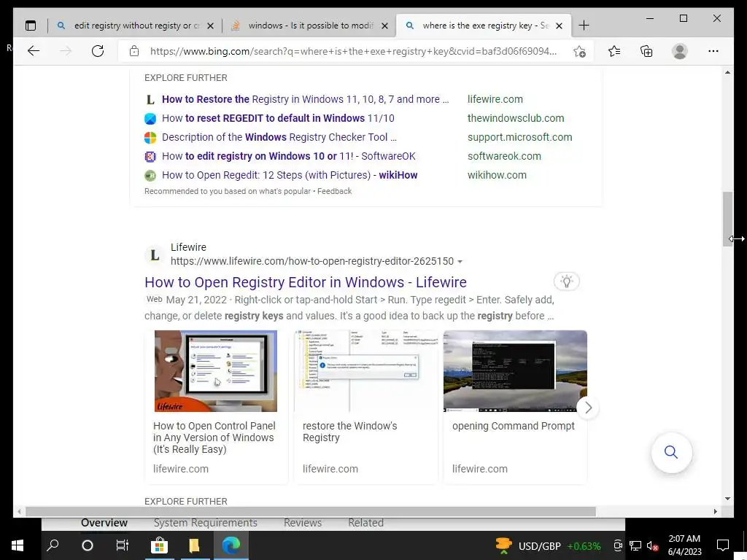Close the 'edit registry without registy' tab
The width and height of the screenshot is (747, 560).
(210, 26)
